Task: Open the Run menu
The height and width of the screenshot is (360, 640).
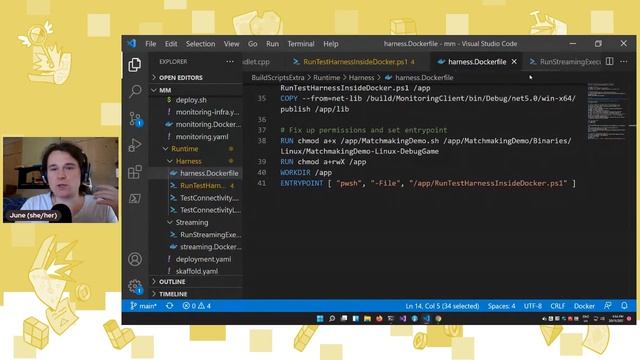Action: pos(272,44)
